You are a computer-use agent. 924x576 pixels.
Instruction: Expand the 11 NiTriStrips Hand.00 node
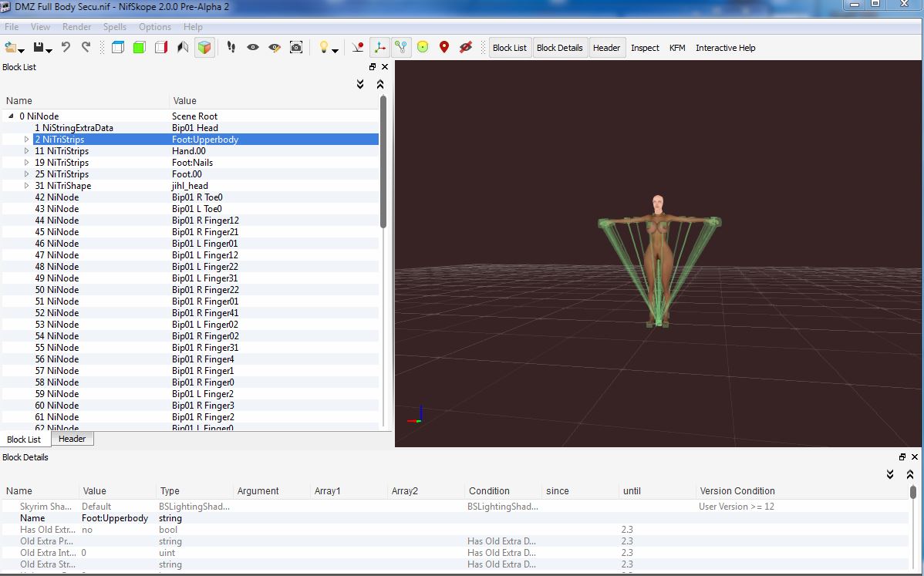(x=27, y=151)
